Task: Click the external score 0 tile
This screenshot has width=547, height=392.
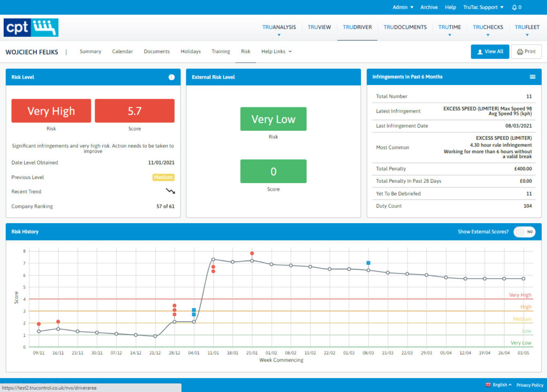Action: pyautogui.click(x=273, y=171)
